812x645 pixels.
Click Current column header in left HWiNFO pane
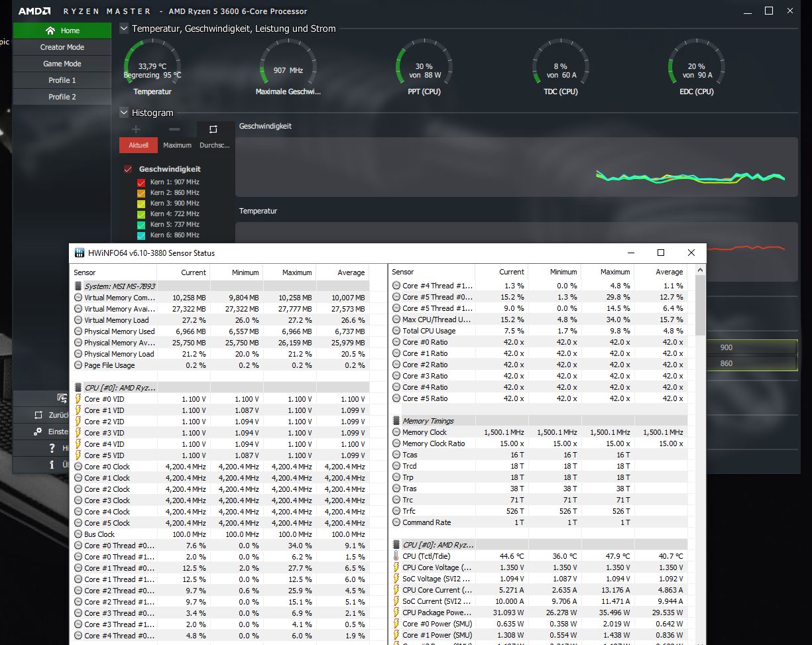183,272
